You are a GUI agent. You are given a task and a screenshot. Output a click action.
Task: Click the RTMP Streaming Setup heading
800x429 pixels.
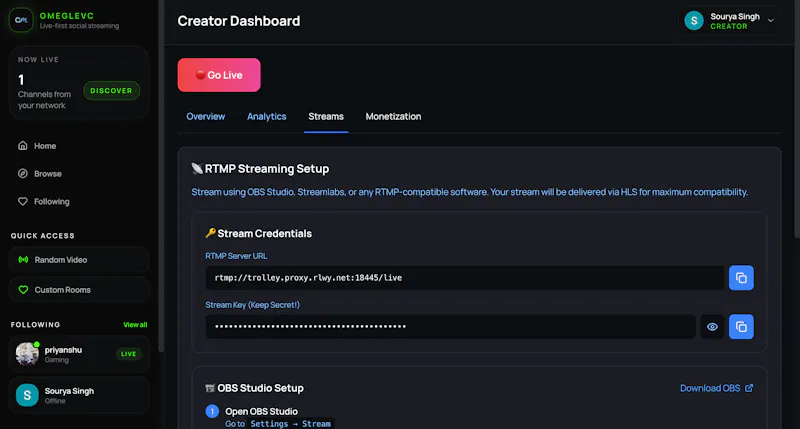[x=267, y=169]
